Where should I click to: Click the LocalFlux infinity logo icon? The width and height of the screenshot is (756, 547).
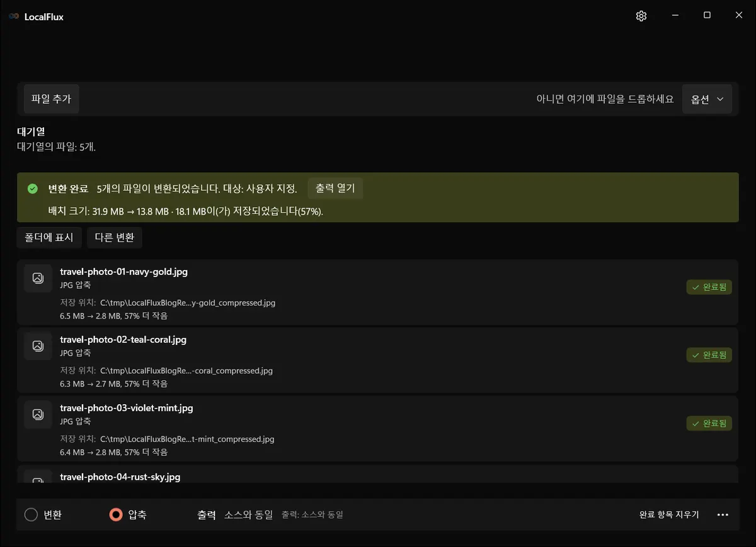[14, 17]
